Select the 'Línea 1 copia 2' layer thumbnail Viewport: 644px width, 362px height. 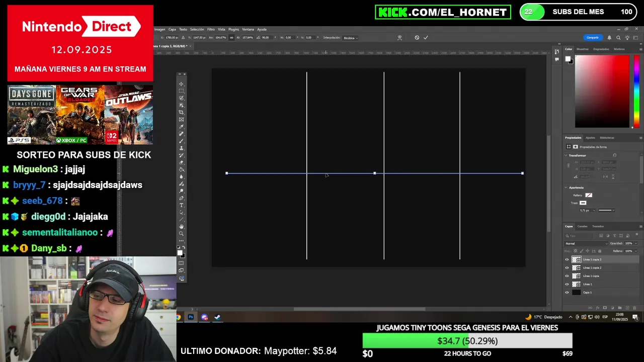tap(577, 268)
